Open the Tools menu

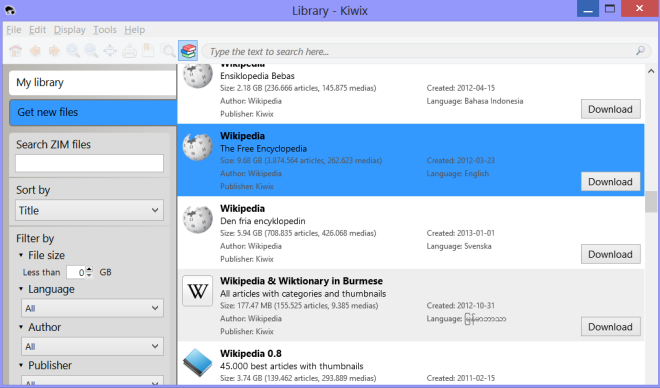click(x=105, y=30)
